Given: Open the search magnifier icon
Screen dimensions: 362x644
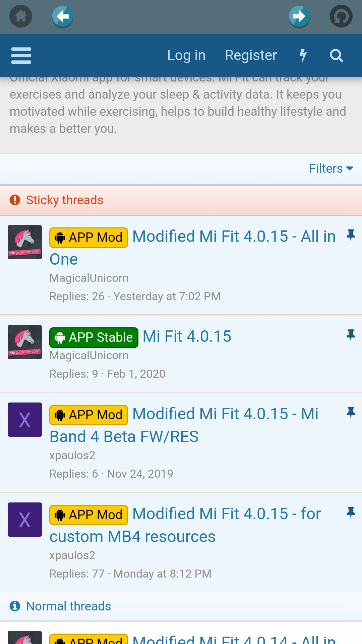Looking at the screenshot, I should tap(336, 55).
